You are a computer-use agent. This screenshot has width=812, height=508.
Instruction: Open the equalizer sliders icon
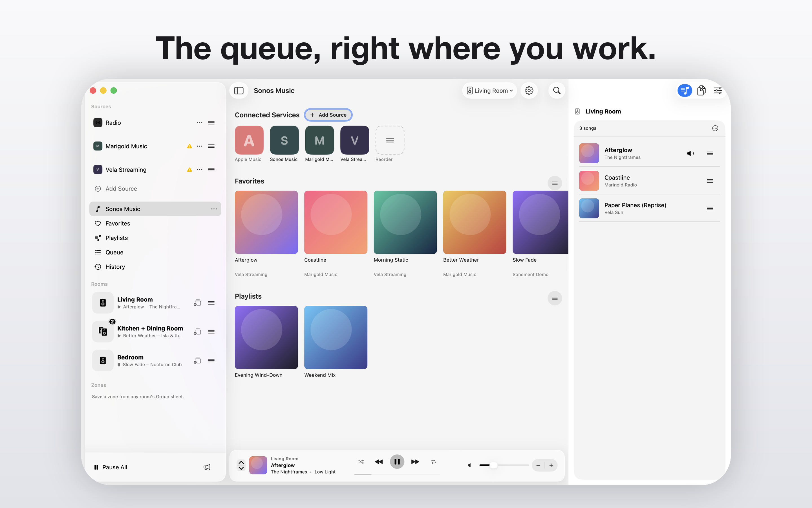click(718, 90)
